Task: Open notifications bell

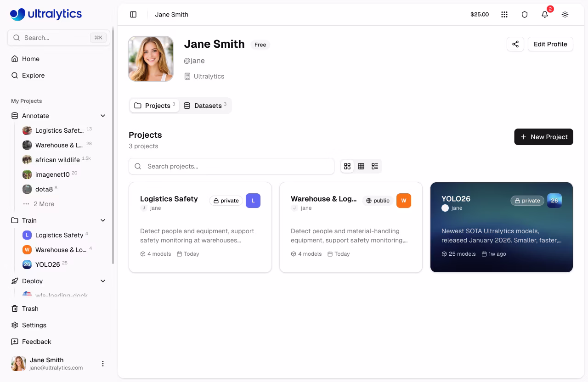Action: coord(545,14)
